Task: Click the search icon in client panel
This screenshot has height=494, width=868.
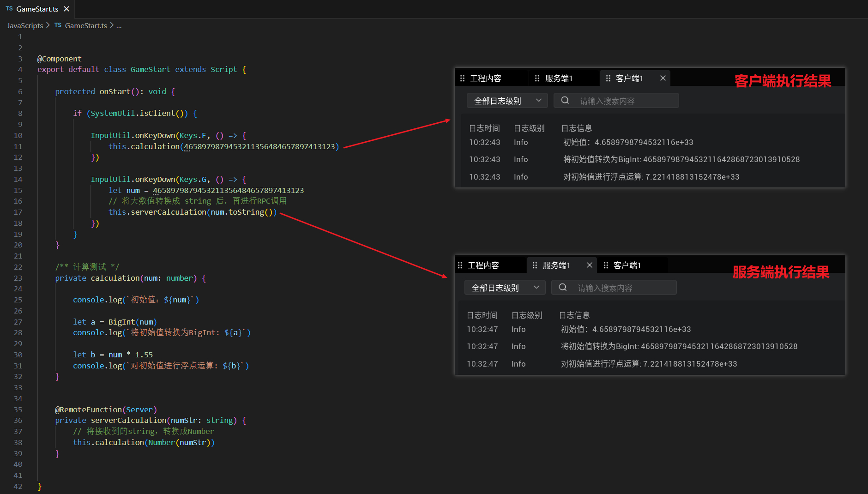Action: [x=565, y=100]
